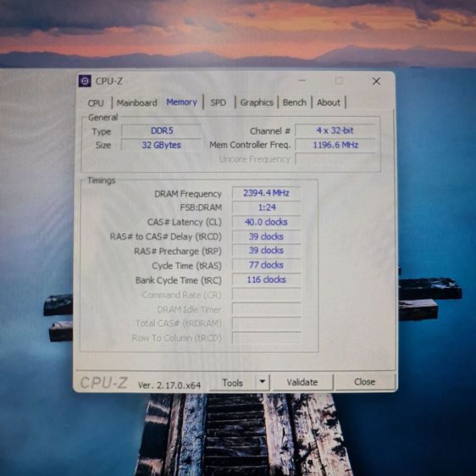Click the memory Type DDR5 field
This screenshot has width=476, height=476.
click(x=161, y=130)
